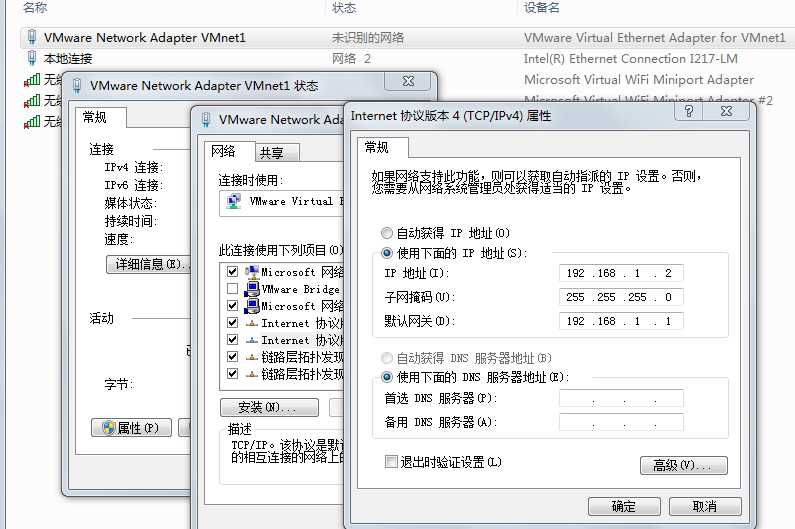The height and width of the screenshot is (529, 795).
Task: Enable 退出时验证设置 checkbox
Action: pyautogui.click(x=391, y=462)
